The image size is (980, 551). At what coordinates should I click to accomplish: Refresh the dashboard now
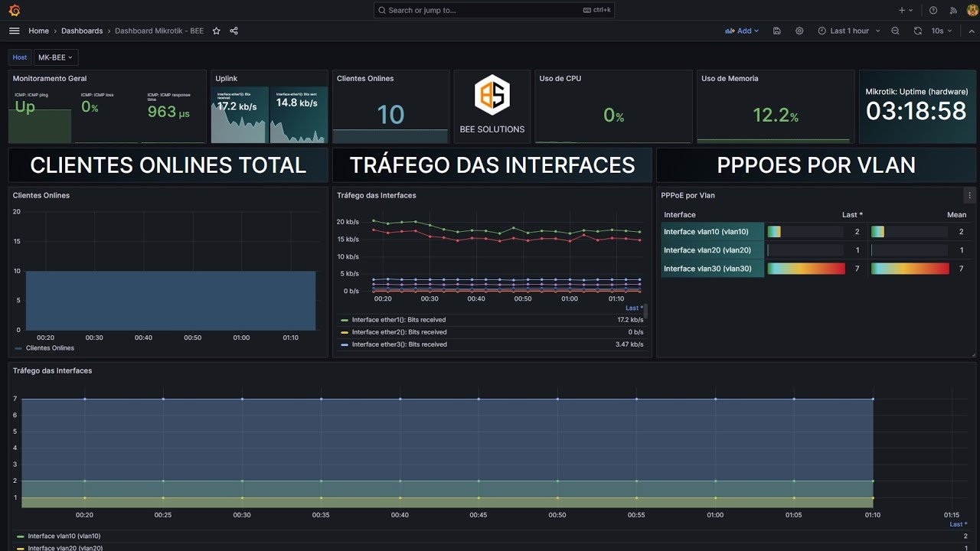pos(918,31)
